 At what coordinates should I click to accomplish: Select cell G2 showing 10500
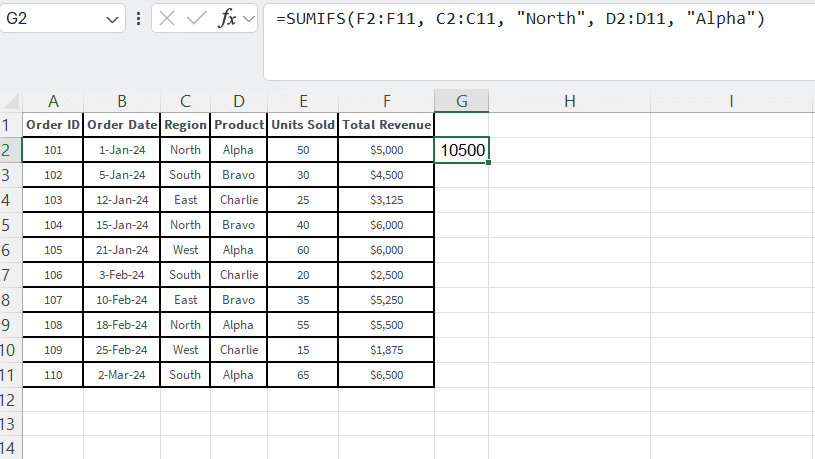(x=462, y=150)
